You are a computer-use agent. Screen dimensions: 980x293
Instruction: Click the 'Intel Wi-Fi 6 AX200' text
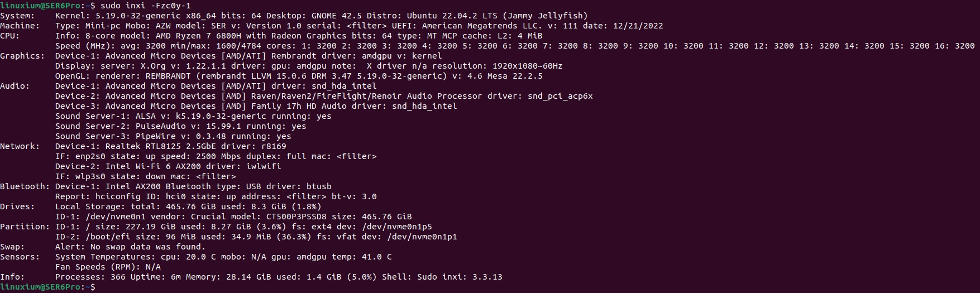pyautogui.click(x=153, y=166)
